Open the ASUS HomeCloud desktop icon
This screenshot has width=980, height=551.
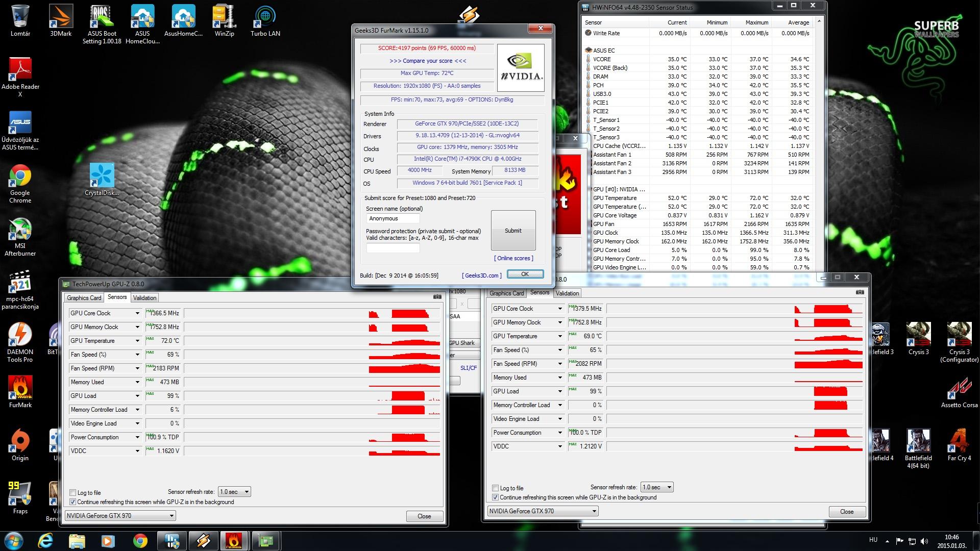click(142, 24)
